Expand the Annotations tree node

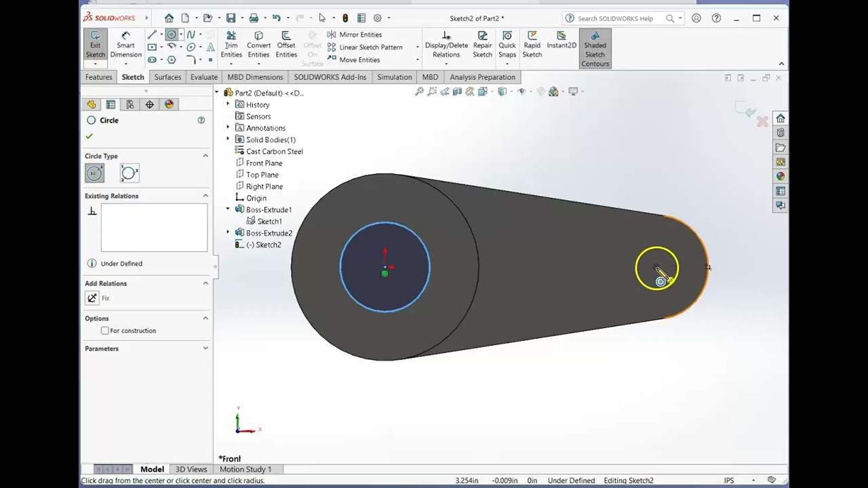tap(228, 127)
